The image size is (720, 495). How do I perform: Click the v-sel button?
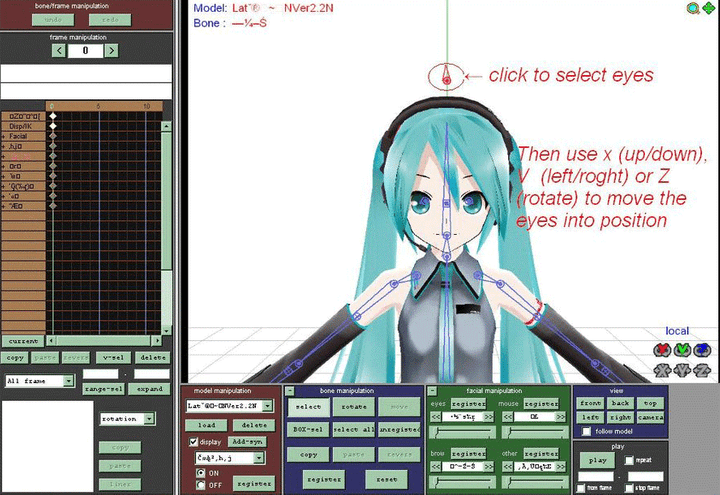click(x=113, y=357)
